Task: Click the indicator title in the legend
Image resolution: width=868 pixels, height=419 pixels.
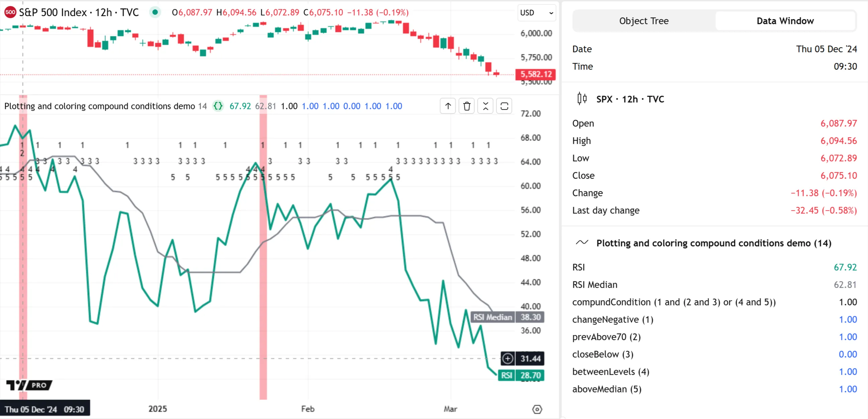Action: click(99, 106)
